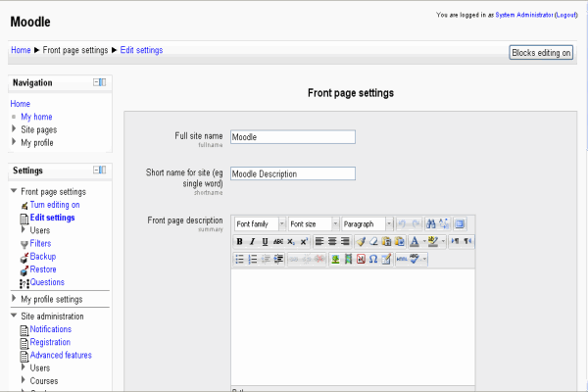
Task: Click the underline formatting icon
Action: click(x=265, y=241)
